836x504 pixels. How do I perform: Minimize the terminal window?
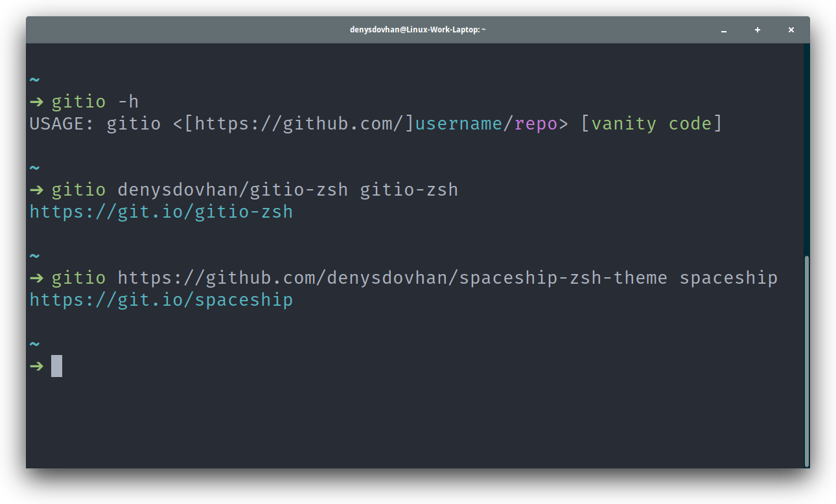tap(724, 30)
